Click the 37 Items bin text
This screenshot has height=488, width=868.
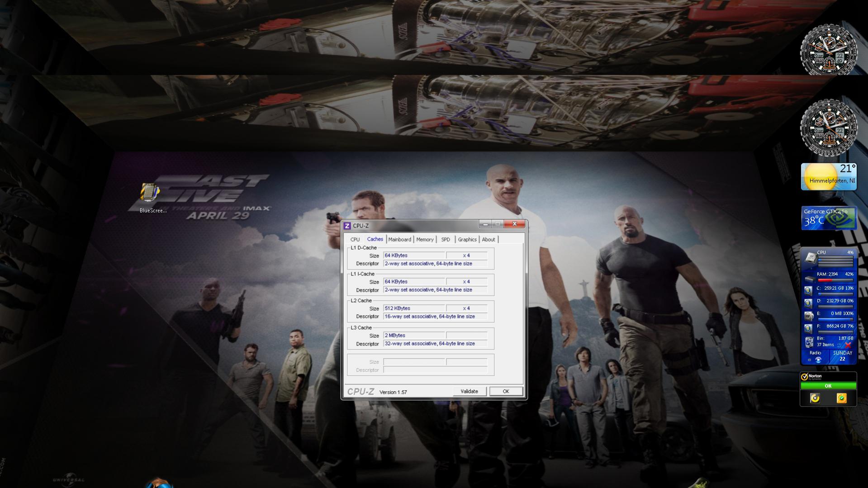coord(825,345)
